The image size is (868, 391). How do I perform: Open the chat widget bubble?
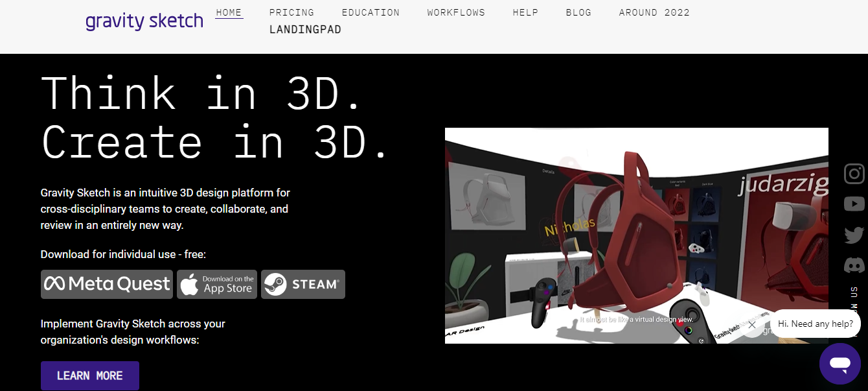(839, 364)
